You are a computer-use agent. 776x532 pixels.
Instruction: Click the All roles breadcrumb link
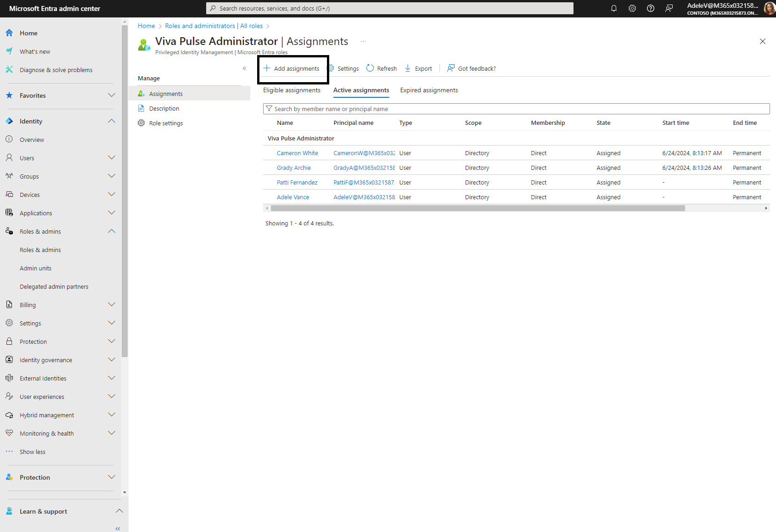251,26
